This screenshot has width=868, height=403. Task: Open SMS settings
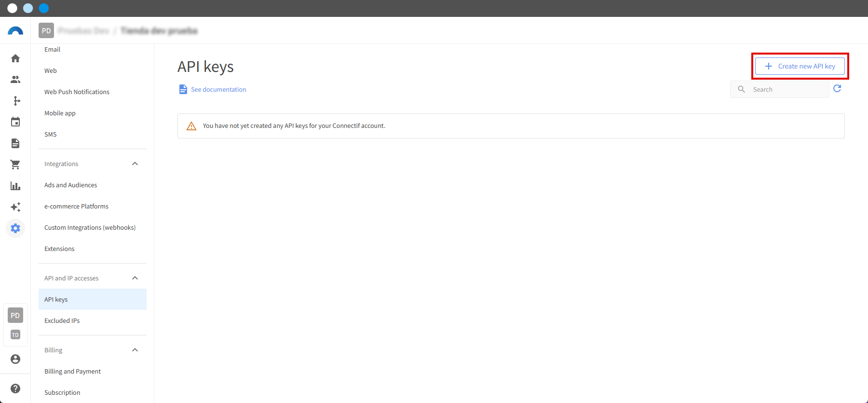click(93, 134)
